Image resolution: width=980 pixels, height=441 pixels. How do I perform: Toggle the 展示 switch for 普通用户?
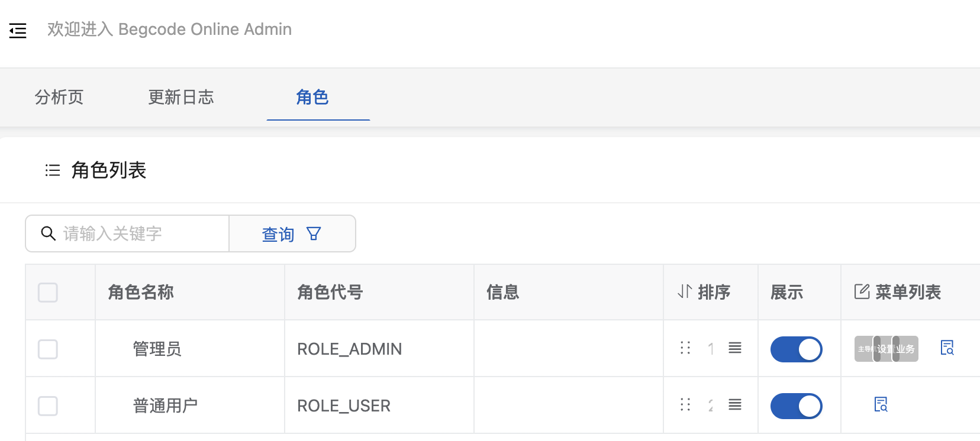tap(796, 406)
